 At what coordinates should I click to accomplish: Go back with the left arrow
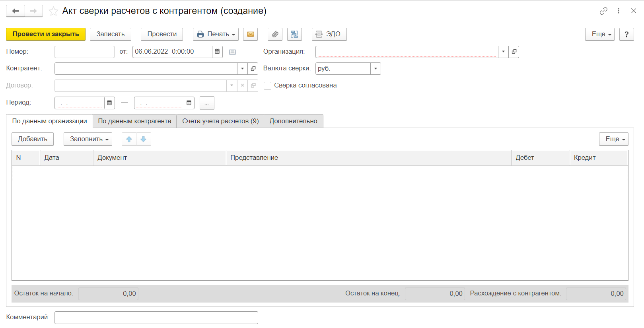(x=16, y=11)
